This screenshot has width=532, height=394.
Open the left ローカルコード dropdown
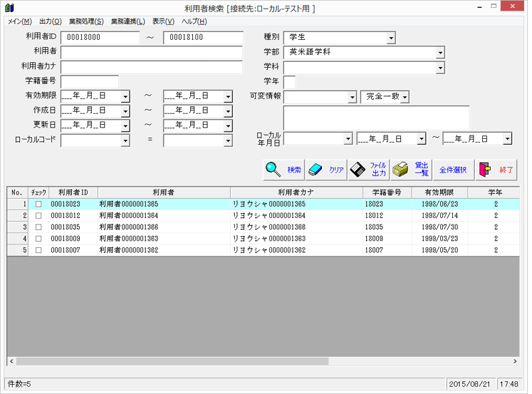[125, 140]
